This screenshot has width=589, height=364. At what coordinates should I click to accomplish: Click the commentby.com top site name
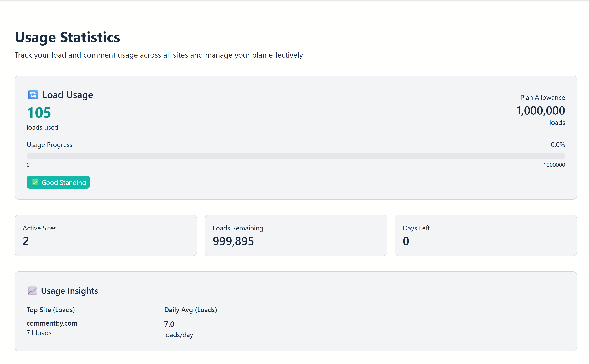tap(52, 323)
